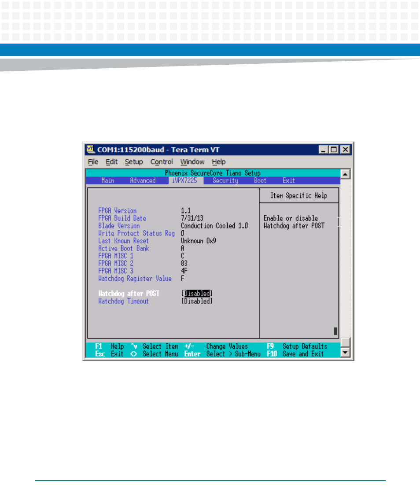Click the Watchdog Timeout label
This screenshot has height=504, width=420.
click(124, 301)
